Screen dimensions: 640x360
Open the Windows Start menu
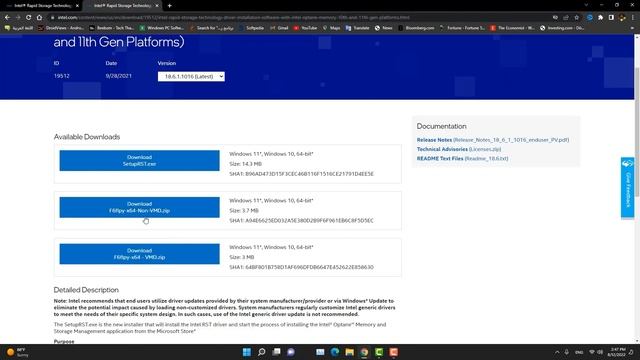[x=247, y=352]
